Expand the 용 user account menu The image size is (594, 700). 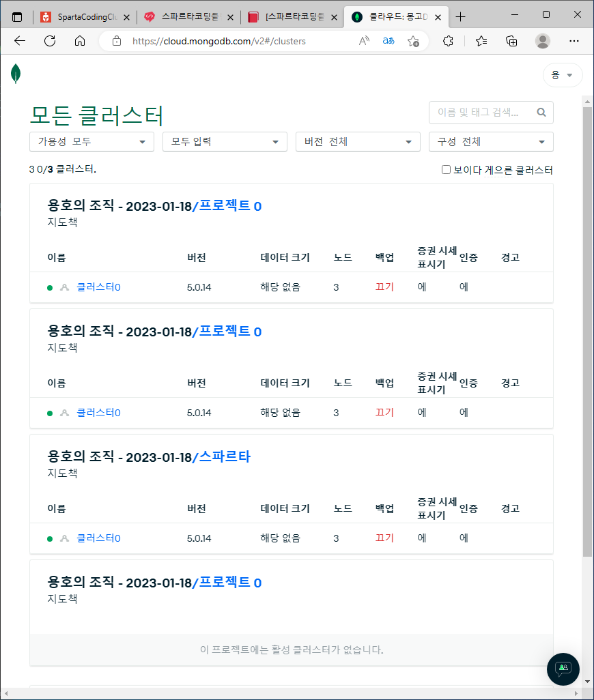(x=563, y=75)
